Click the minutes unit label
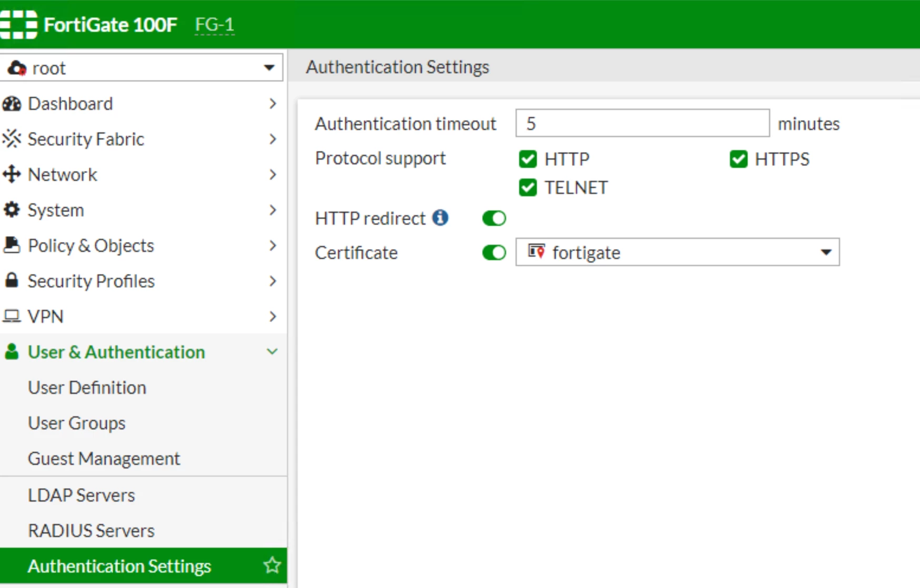 point(808,124)
